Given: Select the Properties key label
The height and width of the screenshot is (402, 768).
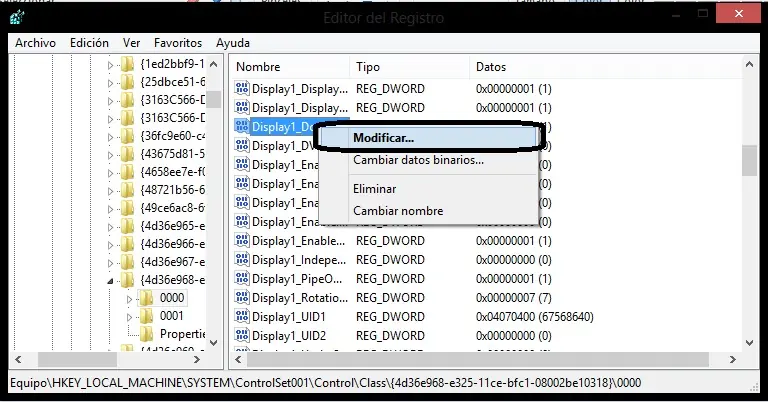Looking at the screenshot, I should click(182, 334).
